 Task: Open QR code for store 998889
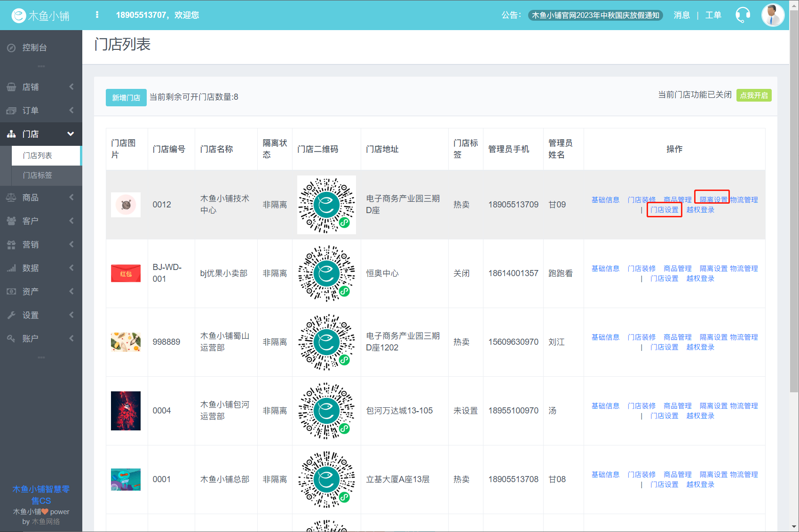[x=326, y=342]
